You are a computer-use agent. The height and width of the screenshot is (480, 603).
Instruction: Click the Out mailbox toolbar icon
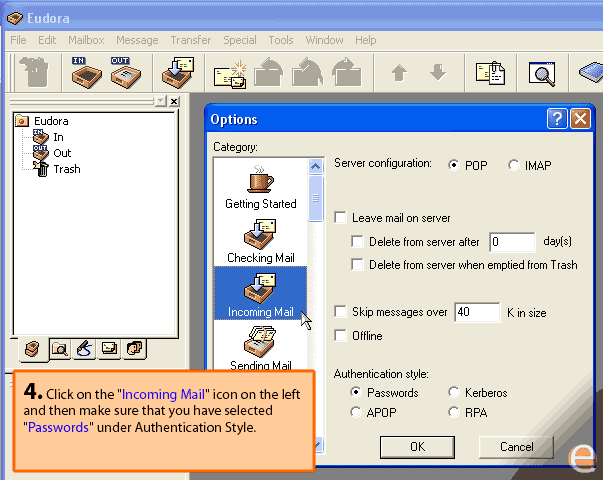(x=121, y=74)
